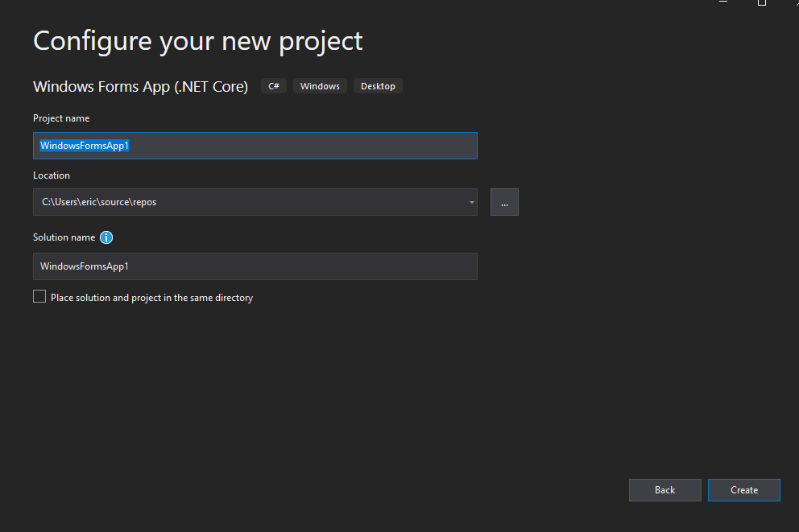The width and height of the screenshot is (799, 532).
Task: Click the C# language tag
Action: pos(274,86)
